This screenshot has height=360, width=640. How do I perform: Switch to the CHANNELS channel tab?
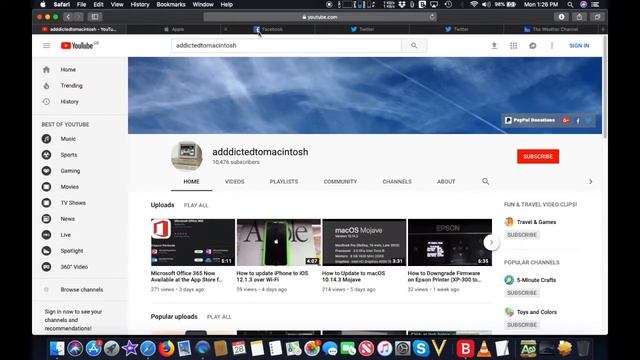(397, 181)
